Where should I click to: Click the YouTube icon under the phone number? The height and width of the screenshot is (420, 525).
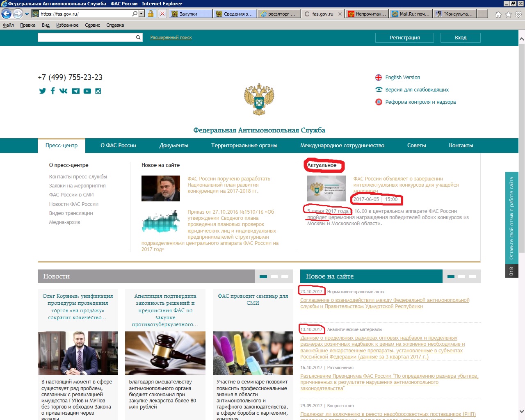tap(87, 91)
